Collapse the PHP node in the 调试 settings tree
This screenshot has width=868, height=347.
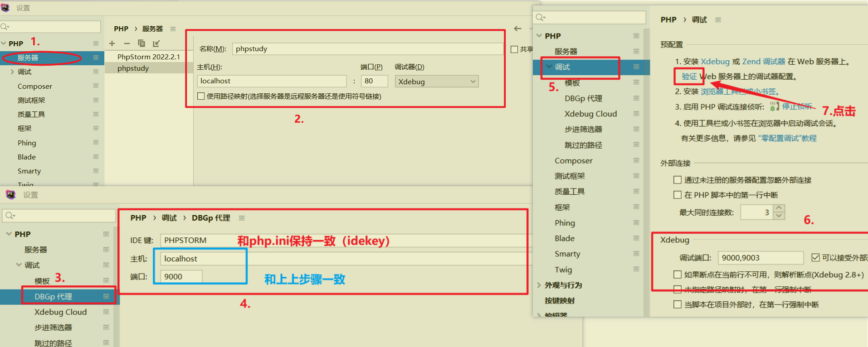(x=539, y=35)
